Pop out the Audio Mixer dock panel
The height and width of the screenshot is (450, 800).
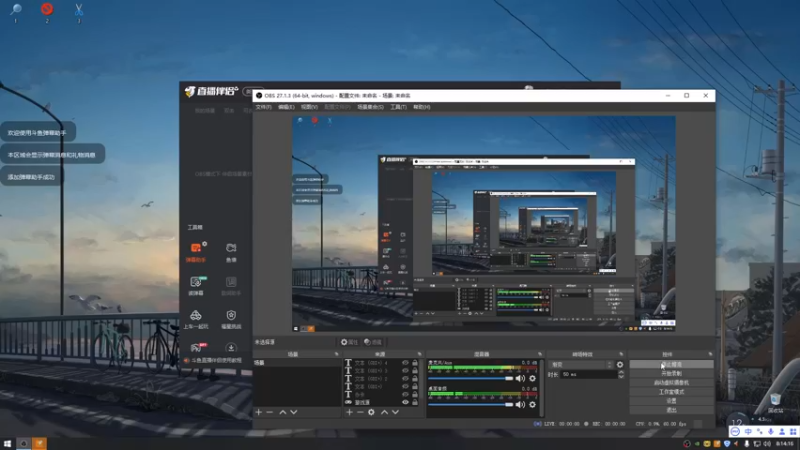pyautogui.click(x=540, y=354)
